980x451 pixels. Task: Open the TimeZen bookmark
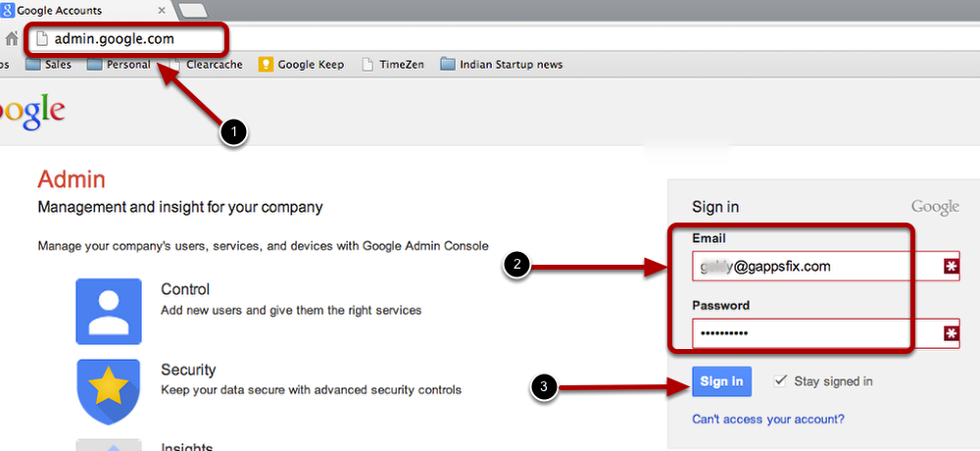[x=393, y=65]
